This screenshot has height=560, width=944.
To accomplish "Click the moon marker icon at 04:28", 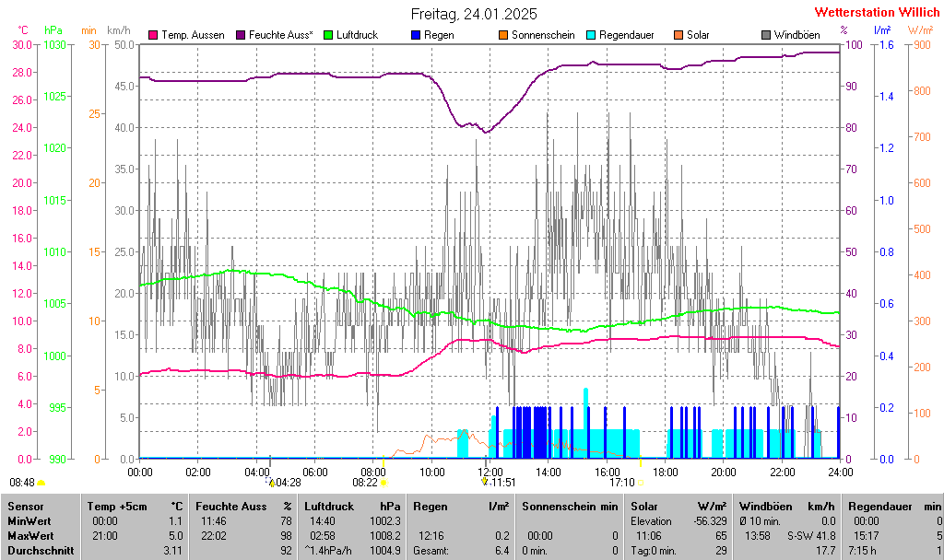I will pos(271,483).
